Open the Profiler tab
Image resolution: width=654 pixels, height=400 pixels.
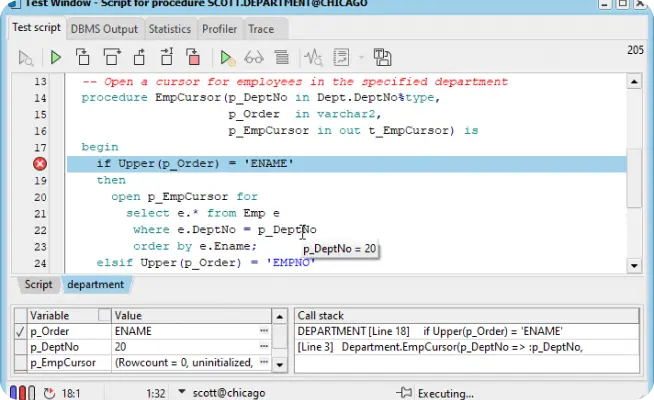(x=219, y=29)
